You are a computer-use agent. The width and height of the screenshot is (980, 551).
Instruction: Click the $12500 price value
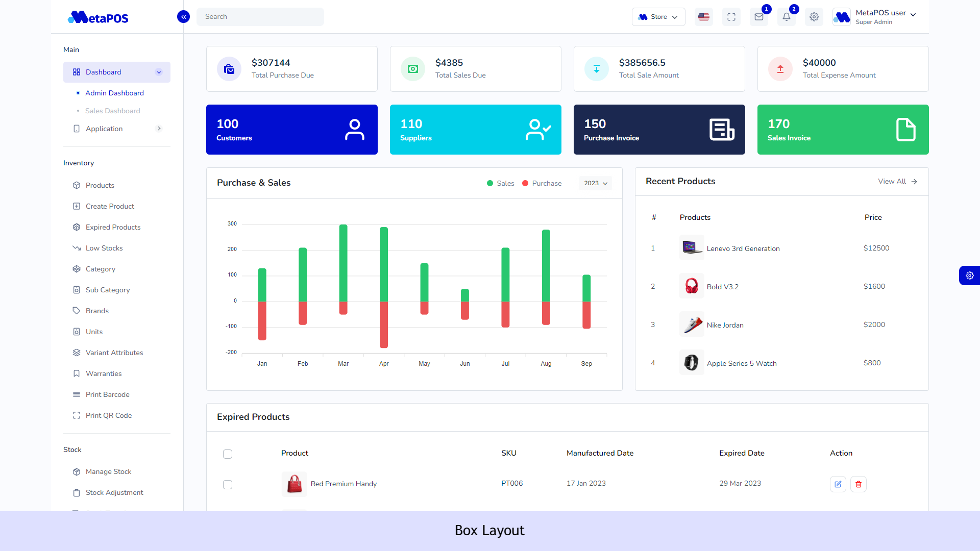(876, 248)
